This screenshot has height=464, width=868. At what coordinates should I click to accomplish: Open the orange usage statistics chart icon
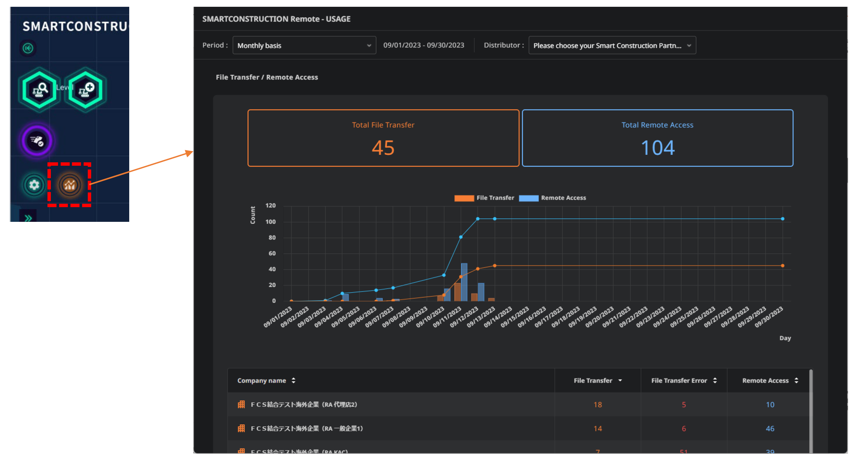(70, 185)
